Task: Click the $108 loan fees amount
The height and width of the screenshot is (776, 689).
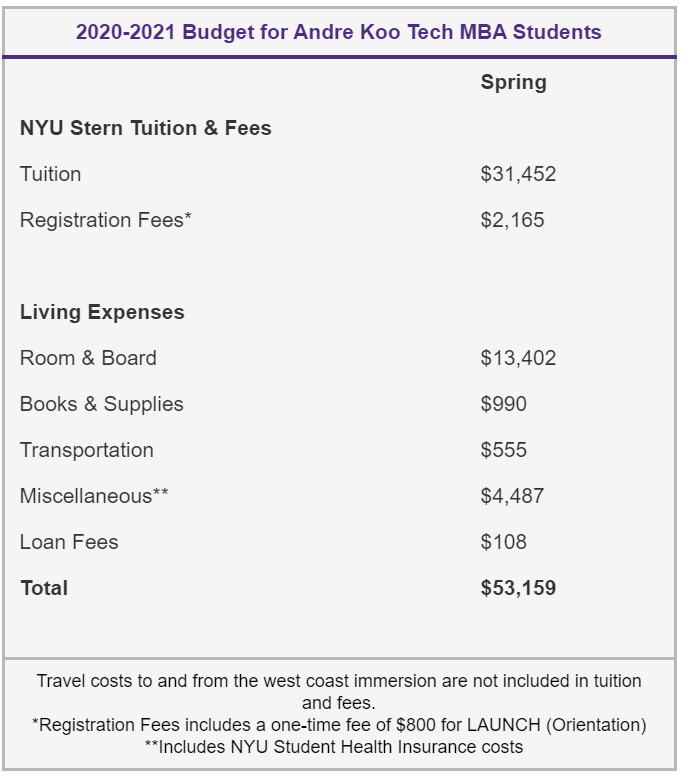Action: (x=503, y=542)
